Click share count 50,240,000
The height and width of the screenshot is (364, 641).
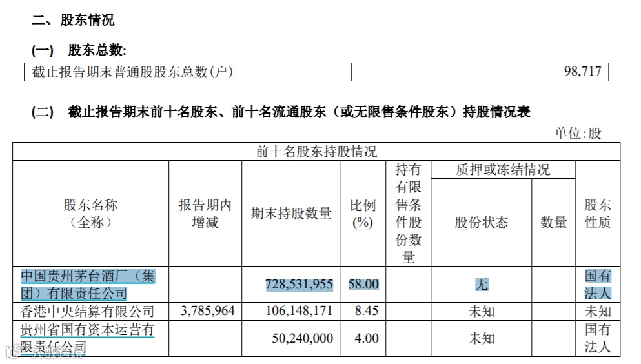pyautogui.click(x=303, y=338)
